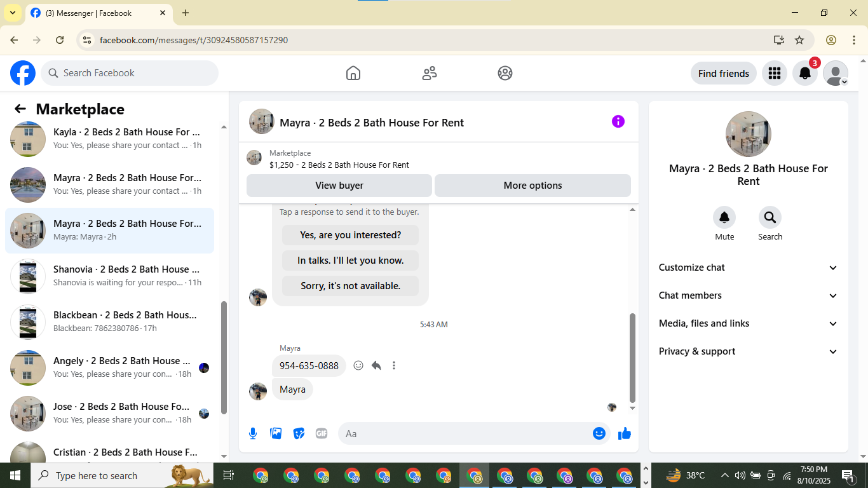View site information icon in address bar
Viewport: 868px width, 488px height.
pos(88,40)
